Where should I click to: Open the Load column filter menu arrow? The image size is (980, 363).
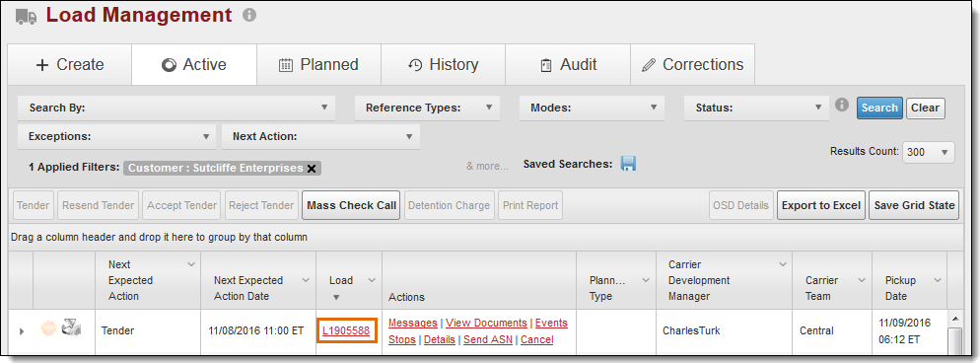(372, 280)
